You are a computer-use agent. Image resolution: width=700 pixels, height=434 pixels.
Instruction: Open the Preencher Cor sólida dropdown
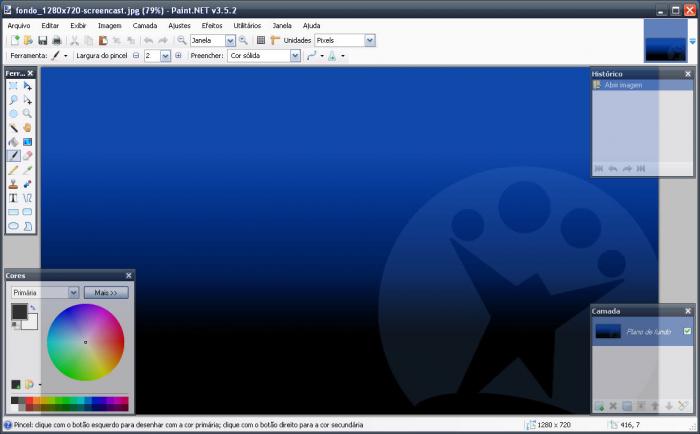click(x=295, y=56)
